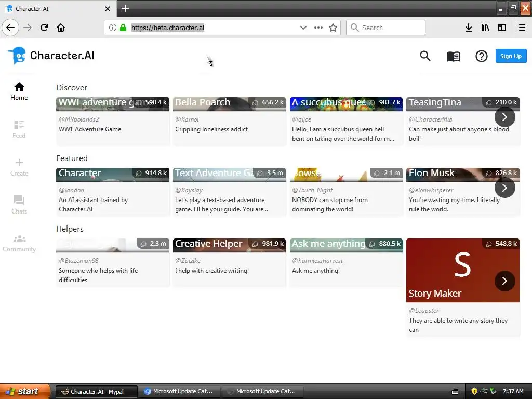The image size is (532, 399).
Task: Open Feed in the sidebar
Action: pyautogui.click(x=19, y=129)
